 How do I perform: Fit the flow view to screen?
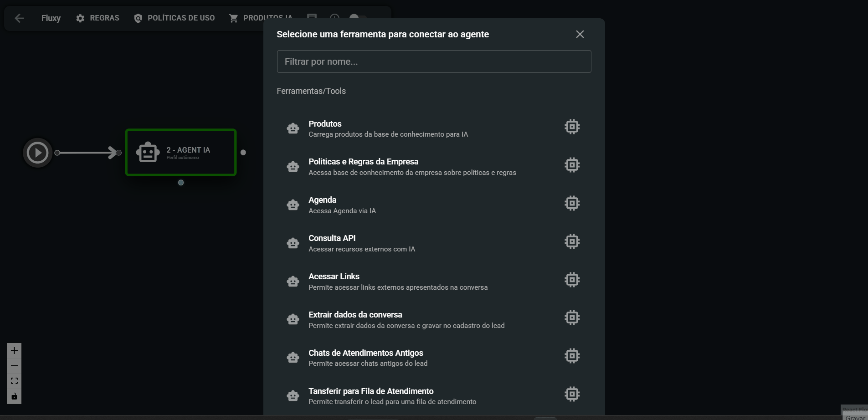point(14,381)
